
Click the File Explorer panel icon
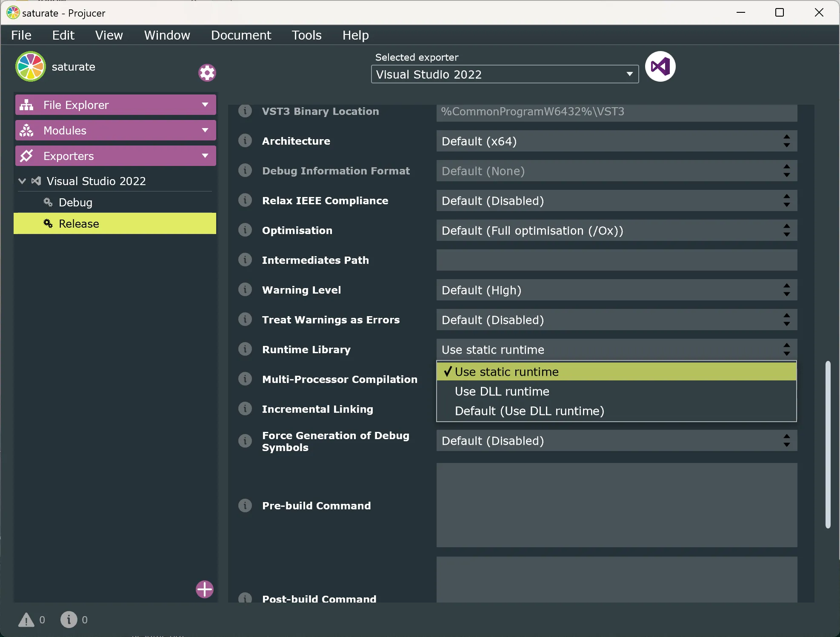[x=26, y=105]
